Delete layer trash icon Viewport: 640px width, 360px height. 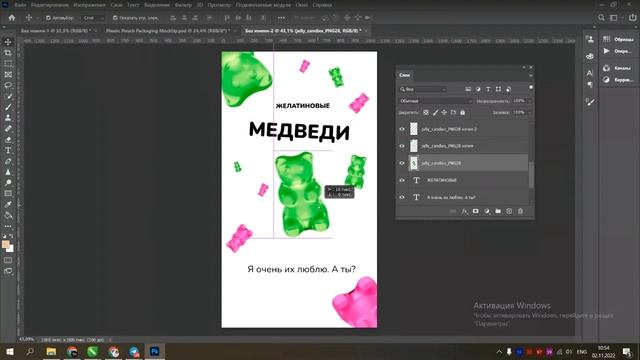520,211
